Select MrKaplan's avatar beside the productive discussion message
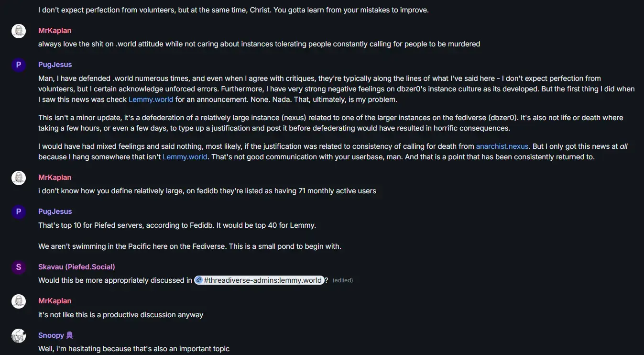Image resolution: width=644 pixels, height=355 pixels. click(x=19, y=301)
